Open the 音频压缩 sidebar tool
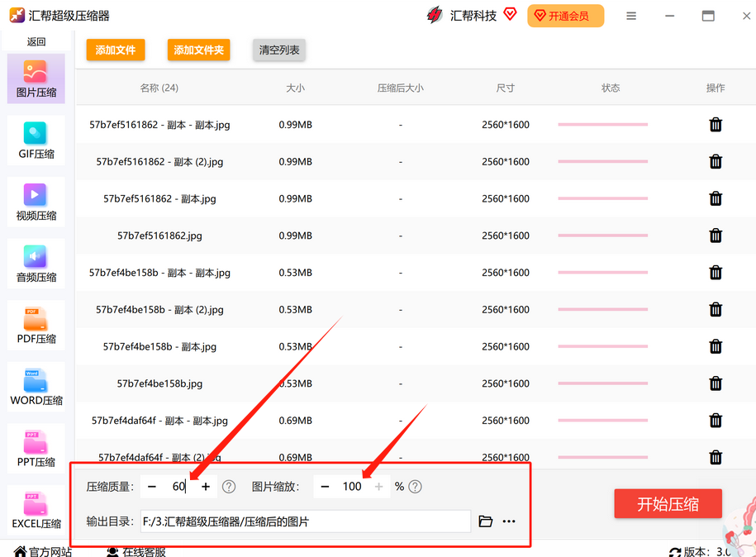This screenshot has height=557, width=756. 36,264
